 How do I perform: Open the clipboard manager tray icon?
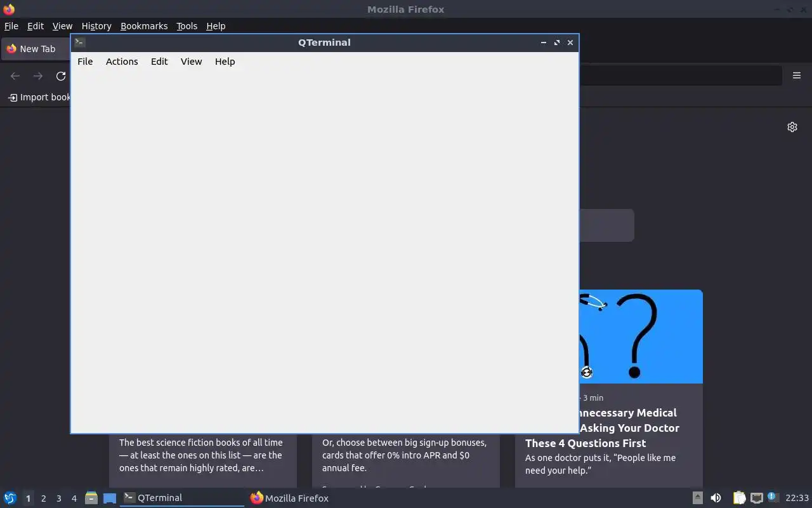pos(739,498)
